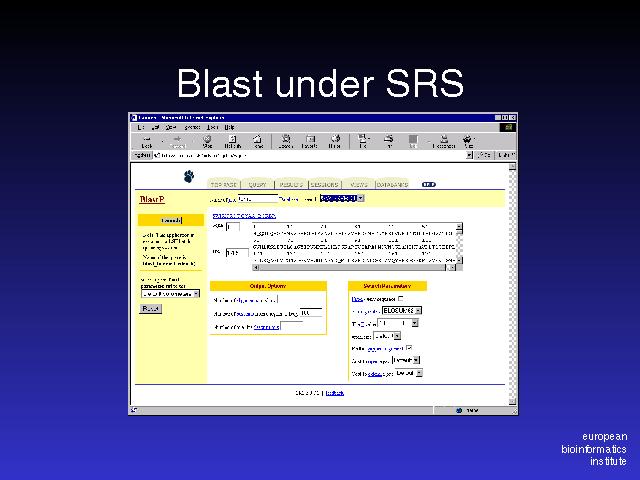
Task: Toggle the gapped alignment checkbox
Action: pyautogui.click(x=408, y=348)
